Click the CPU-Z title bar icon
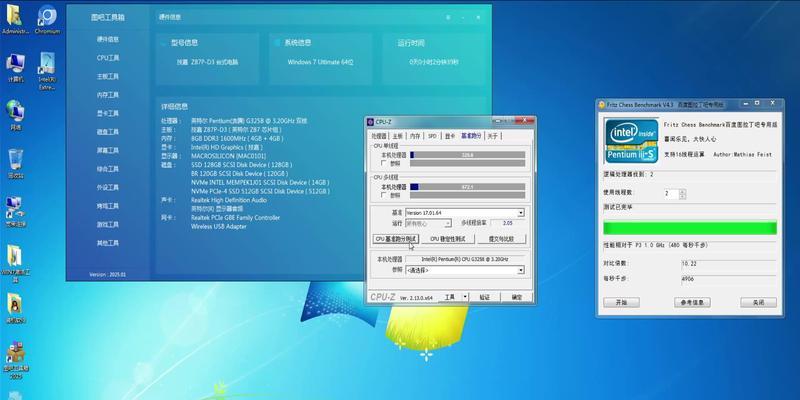This screenshot has width=800, height=400. click(x=370, y=121)
